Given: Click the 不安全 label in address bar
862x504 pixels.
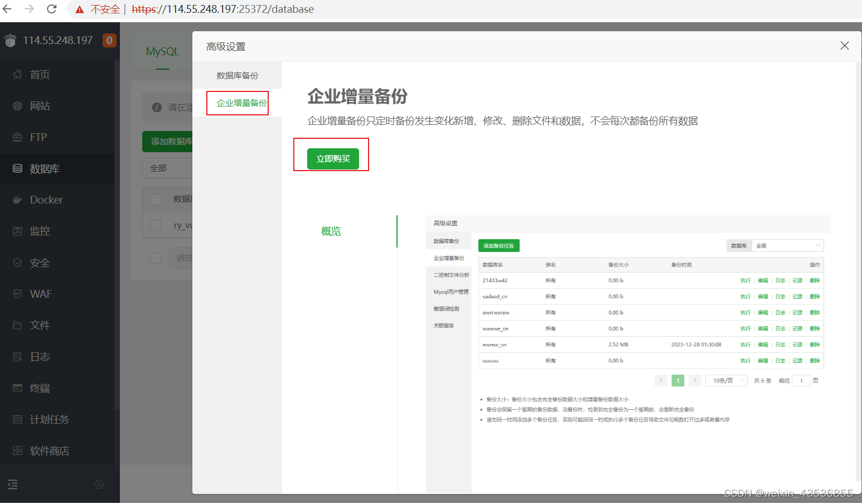Looking at the screenshot, I should tap(105, 9).
